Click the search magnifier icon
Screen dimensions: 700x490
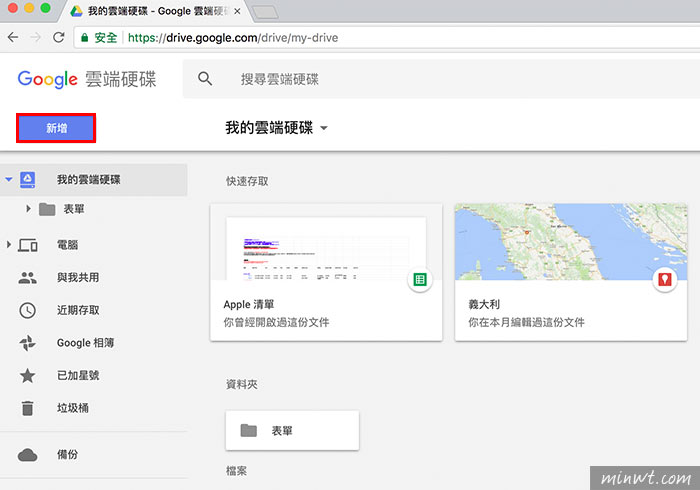pyautogui.click(x=205, y=79)
